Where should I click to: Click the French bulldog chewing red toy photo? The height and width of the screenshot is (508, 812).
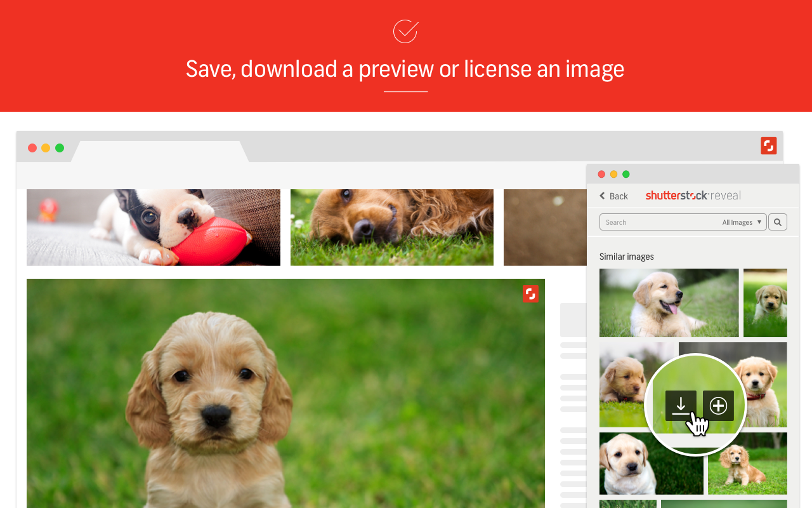tap(153, 227)
